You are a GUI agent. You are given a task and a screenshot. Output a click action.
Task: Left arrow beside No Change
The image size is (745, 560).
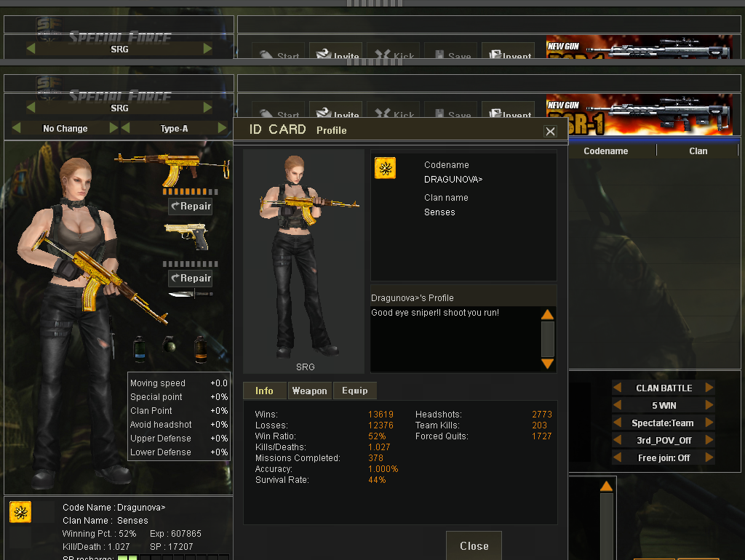16,128
